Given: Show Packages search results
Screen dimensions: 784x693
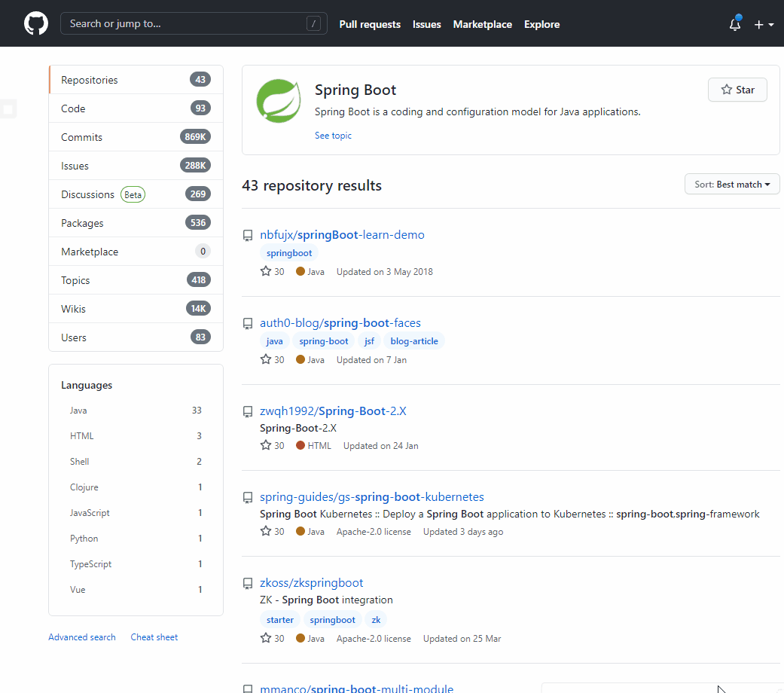Looking at the screenshot, I should (x=136, y=222).
